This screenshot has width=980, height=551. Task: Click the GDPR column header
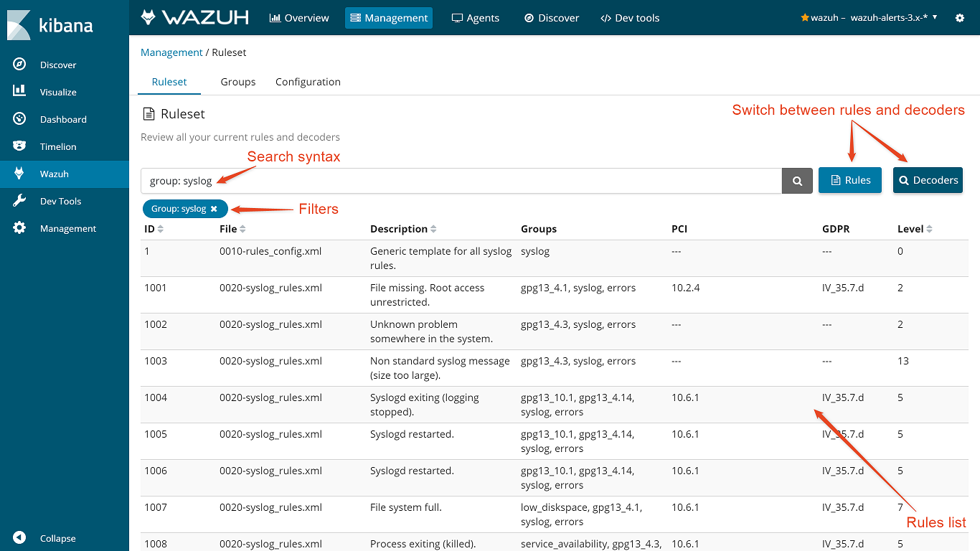pos(836,229)
